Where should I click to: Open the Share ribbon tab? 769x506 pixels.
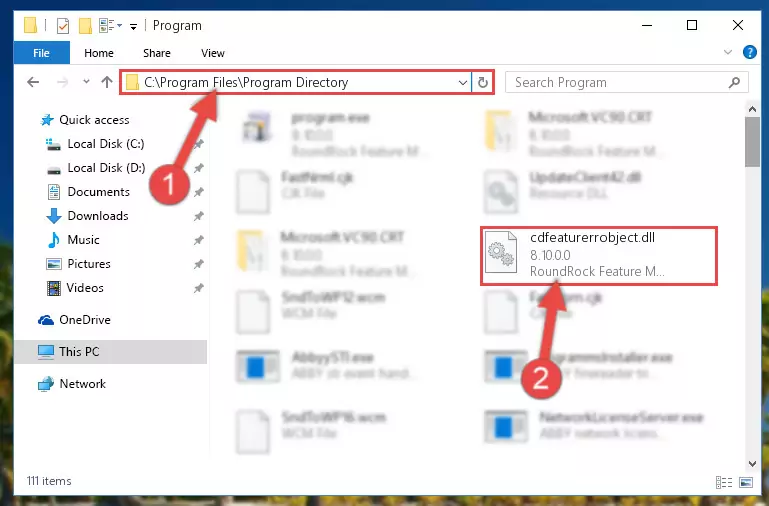tap(157, 53)
